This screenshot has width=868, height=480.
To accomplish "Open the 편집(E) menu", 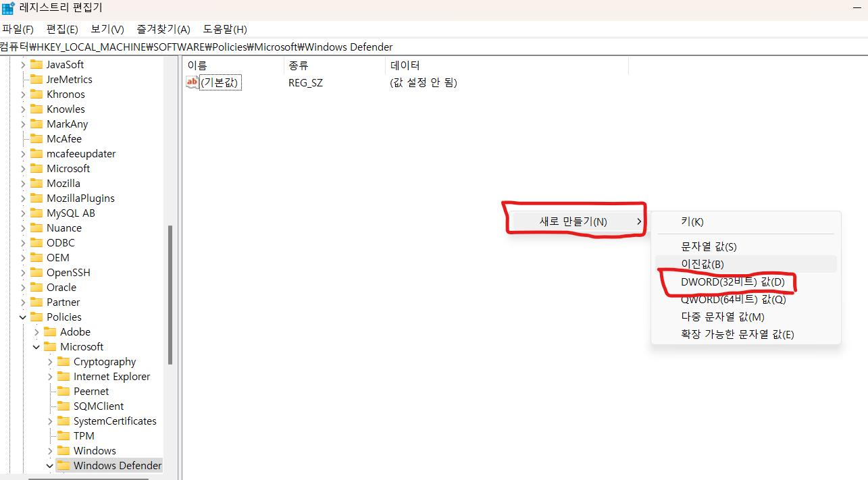I will (62, 29).
